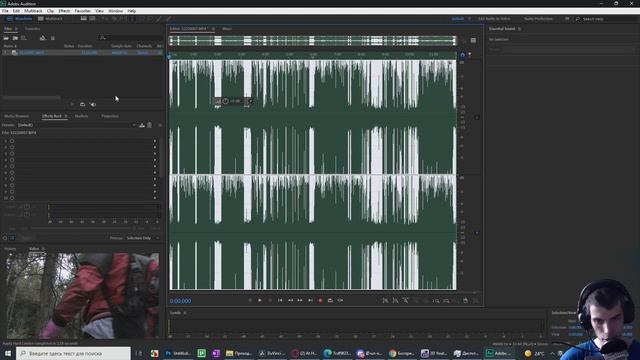Toggle main Effects Rack power button

(5, 238)
